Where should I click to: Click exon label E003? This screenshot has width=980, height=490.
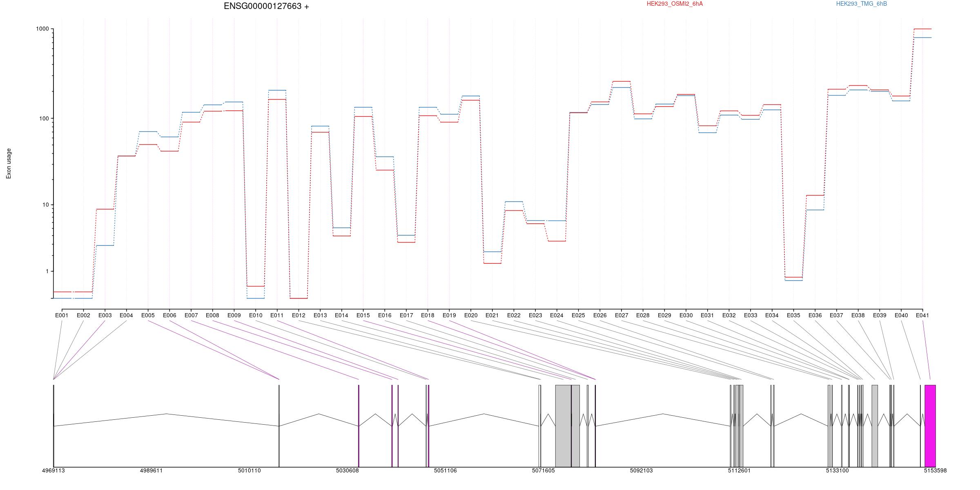pos(105,315)
